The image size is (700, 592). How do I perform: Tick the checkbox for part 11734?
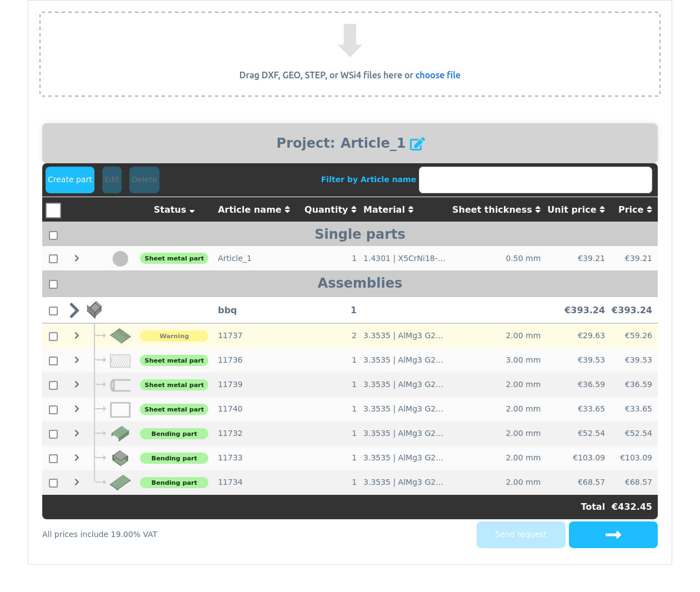click(53, 483)
